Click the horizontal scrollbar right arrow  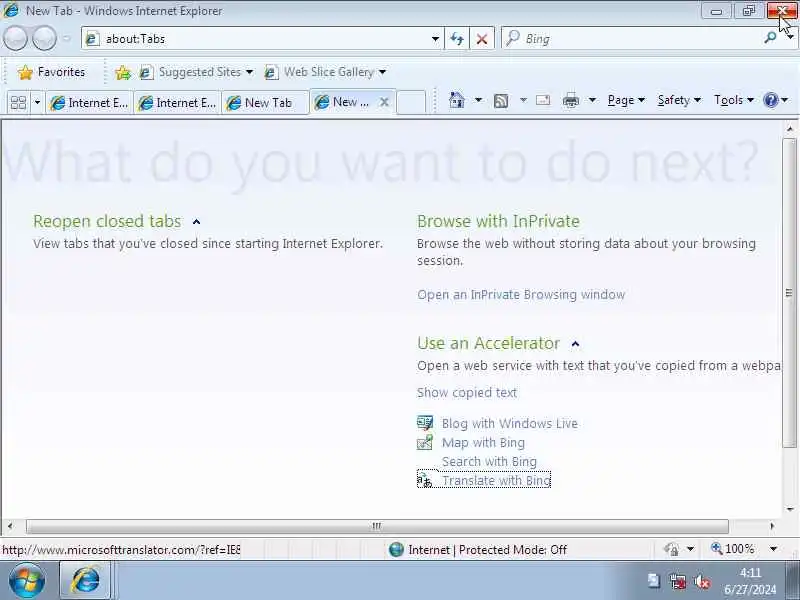[772, 526]
